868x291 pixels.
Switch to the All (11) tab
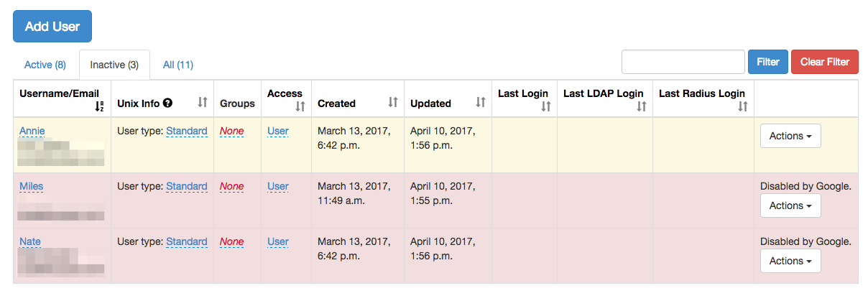(x=177, y=65)
